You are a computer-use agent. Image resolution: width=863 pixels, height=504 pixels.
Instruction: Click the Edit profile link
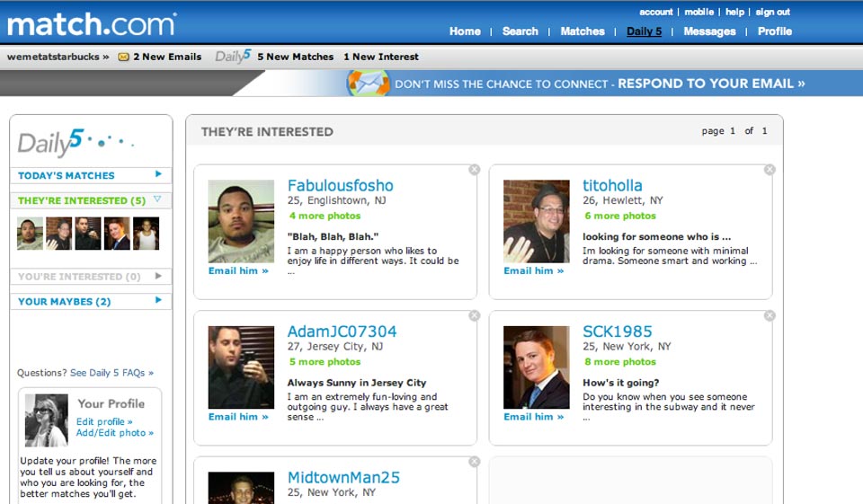[104, 421]
